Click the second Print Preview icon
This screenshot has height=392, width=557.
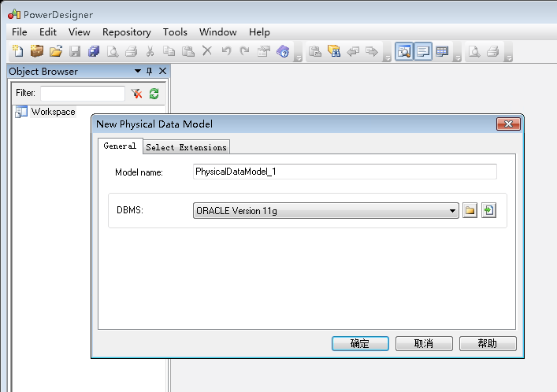tap(474, 51)
